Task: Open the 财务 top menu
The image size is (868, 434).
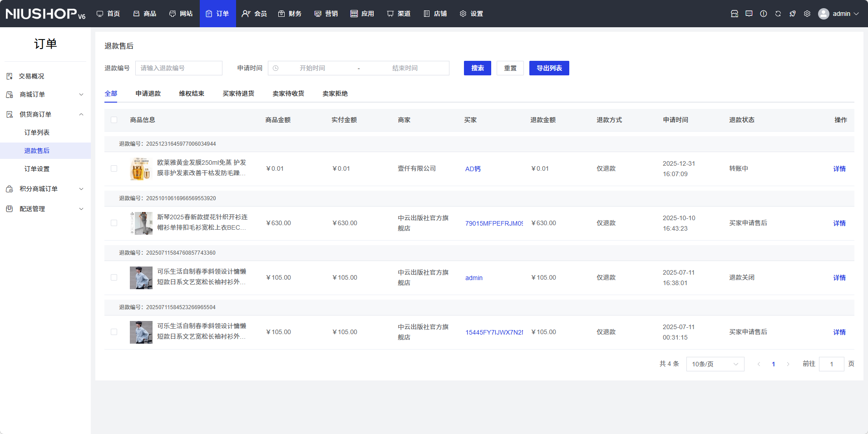Action: point(290,14)
